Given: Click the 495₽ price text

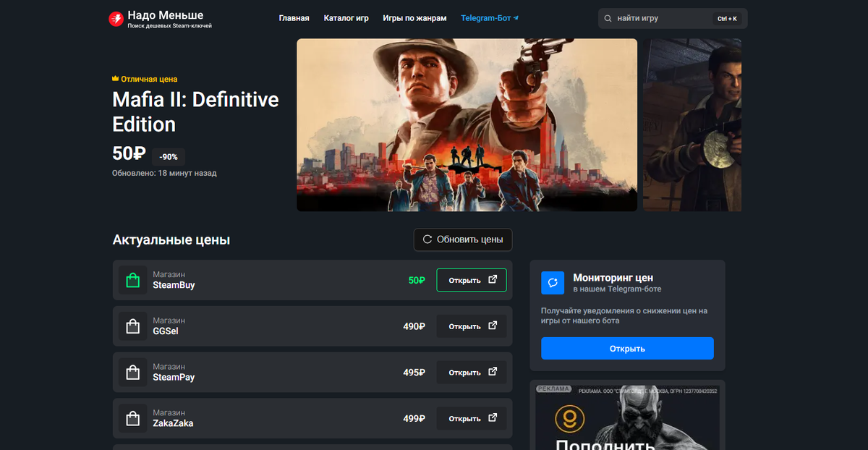Looking at the screenshot, I should pos(414,373).
